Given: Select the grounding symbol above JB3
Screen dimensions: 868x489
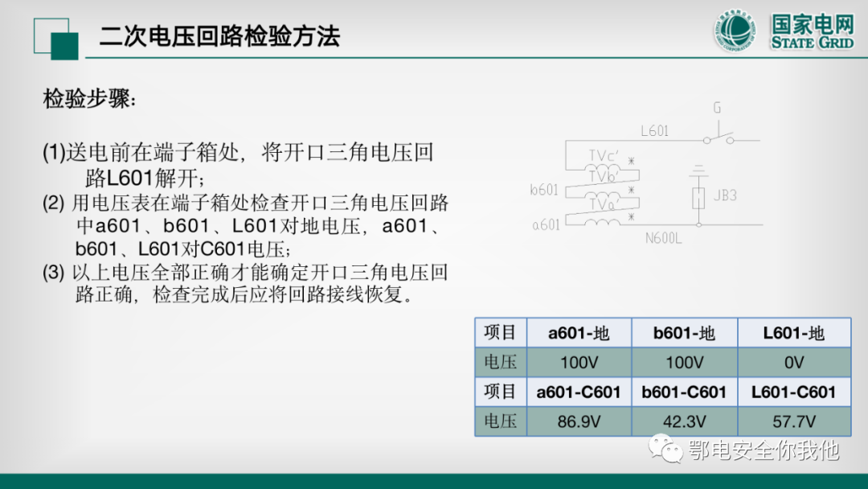Looking at the screenshot, I should click(x=699, y=171).
